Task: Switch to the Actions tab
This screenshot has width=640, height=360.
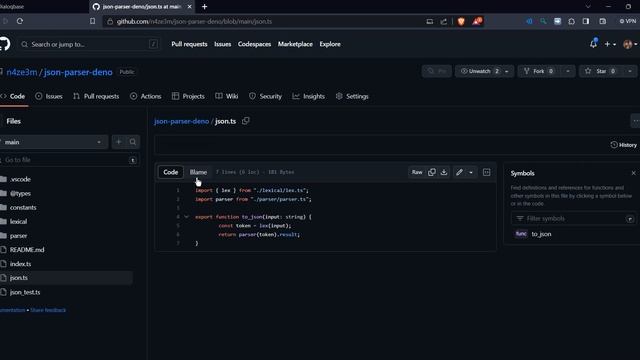Action: [146, 96]
